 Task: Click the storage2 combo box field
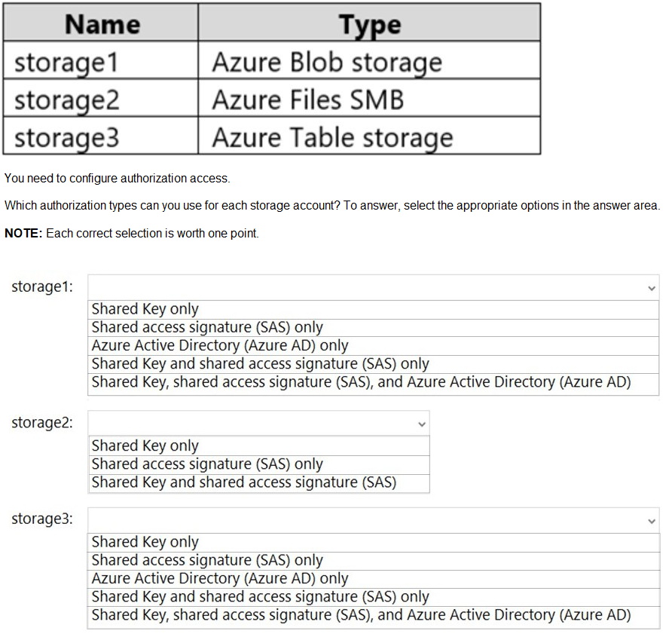coord(249,424)
